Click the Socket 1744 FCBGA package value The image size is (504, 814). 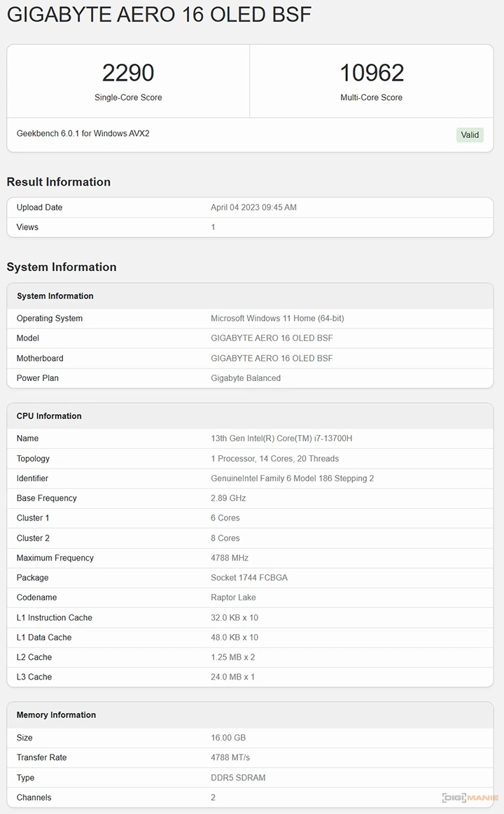249,578
